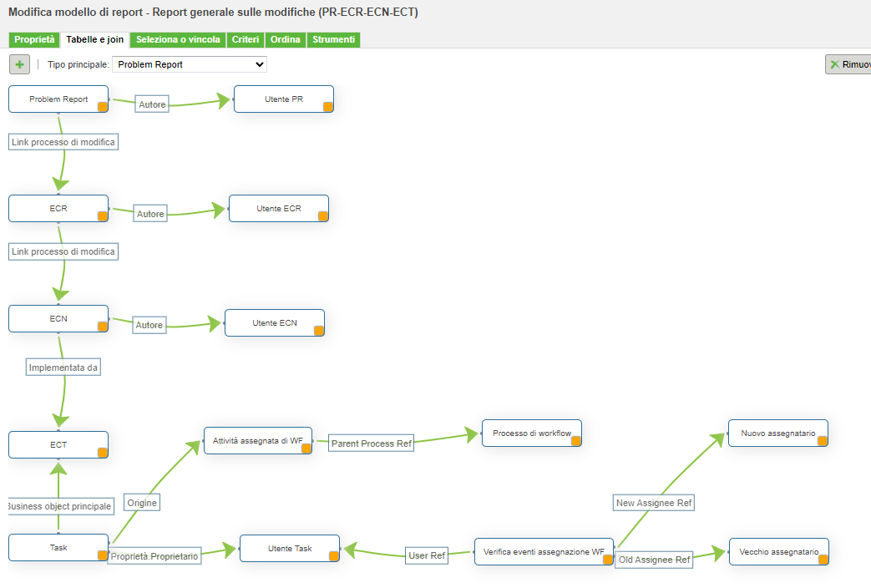Screen dimensions: 871x588
Task: Click the orange marker on Utente ECN
Action: pyautogui.click(x=317, y=331)
